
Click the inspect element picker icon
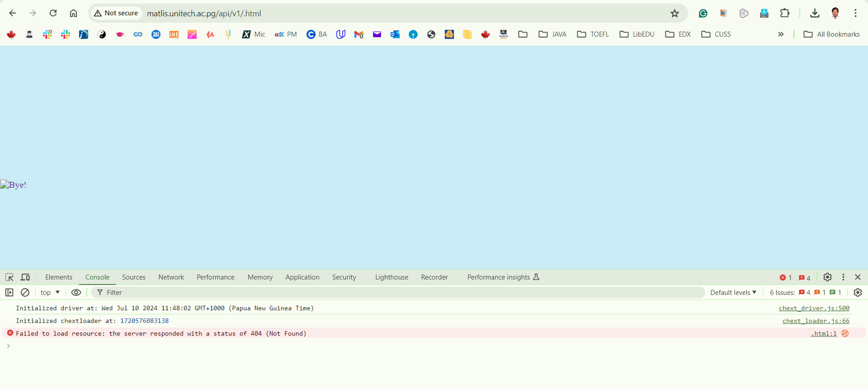point(9,277)
